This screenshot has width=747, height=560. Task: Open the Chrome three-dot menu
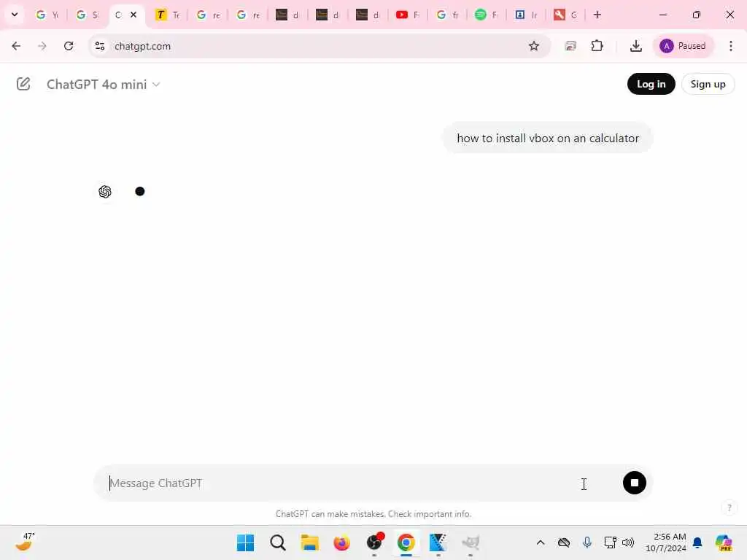pyautogui.click(x=730, y=46)
